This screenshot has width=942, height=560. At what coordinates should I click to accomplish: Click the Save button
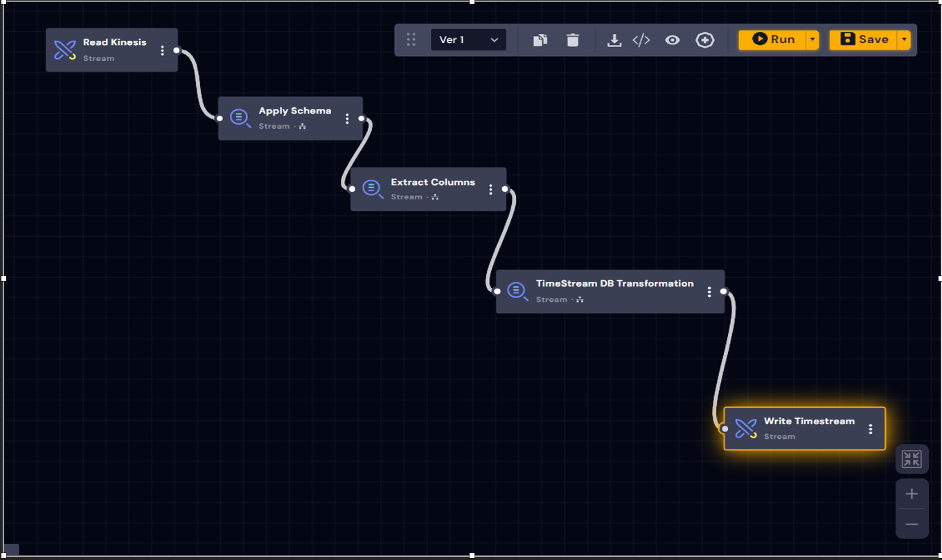[x=863, y=39]
